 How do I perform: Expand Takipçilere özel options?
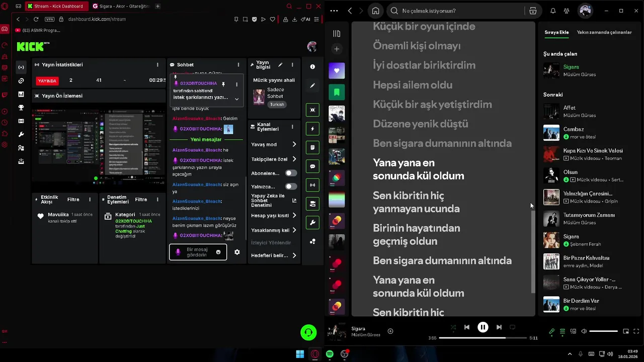click(294, 159)
